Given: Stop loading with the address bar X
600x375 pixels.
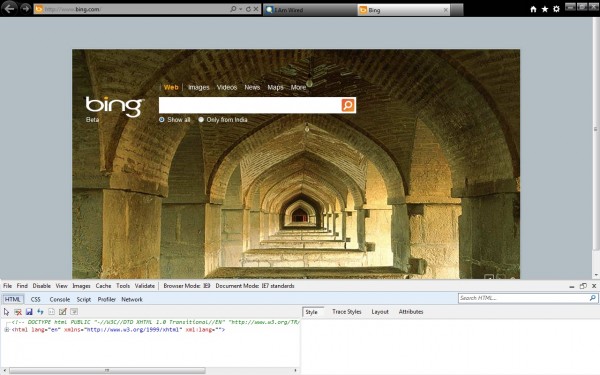Looking at the screenshot, I should [256, 9].
